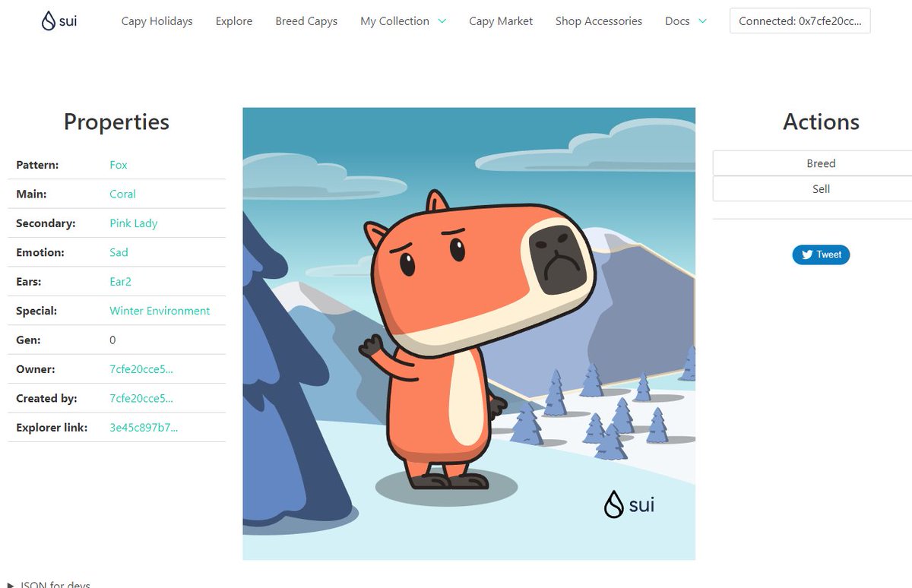The width and height of the screenshot is (912, 588).
Task: Click the Secondary: label
Action: pyautogui.click(x=46, y=223)
